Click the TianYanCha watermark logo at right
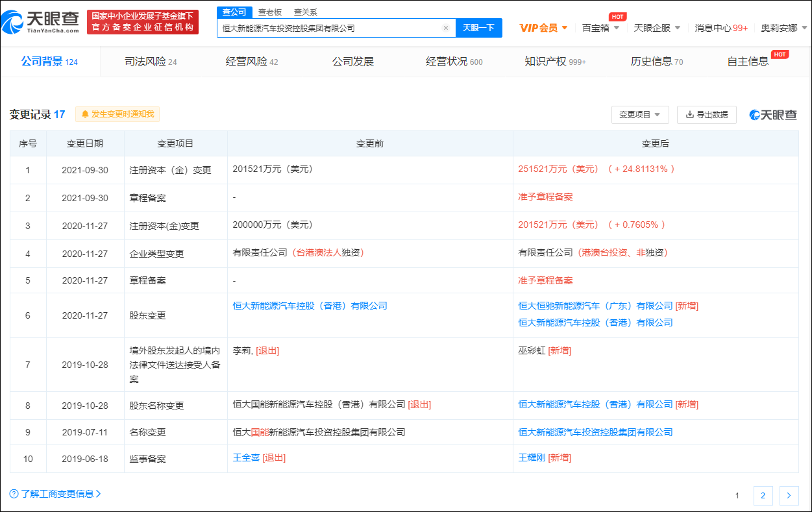 (x=773, y=115)
